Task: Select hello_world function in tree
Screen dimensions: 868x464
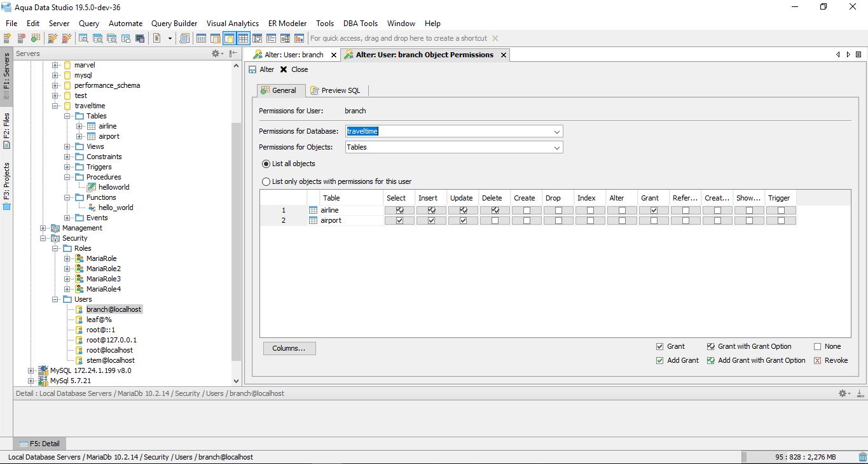Action: [116, 207]
